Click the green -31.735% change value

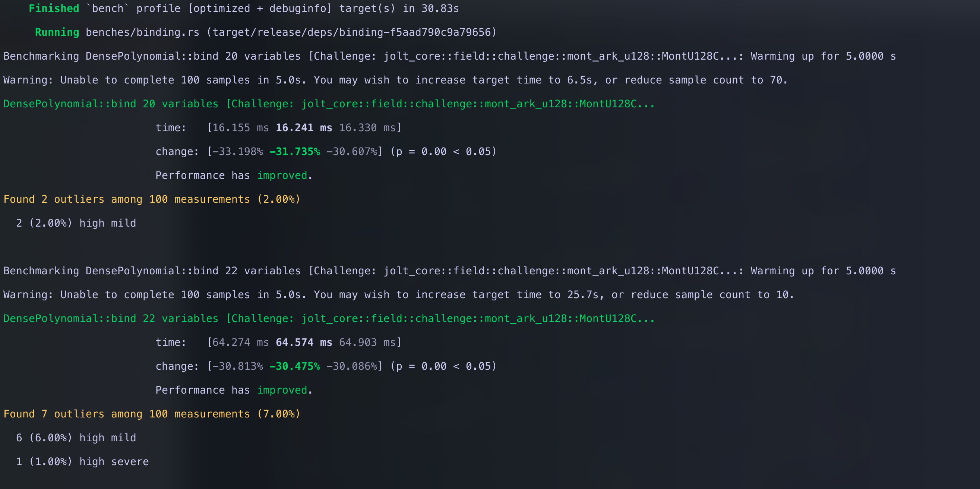[294, 152]
